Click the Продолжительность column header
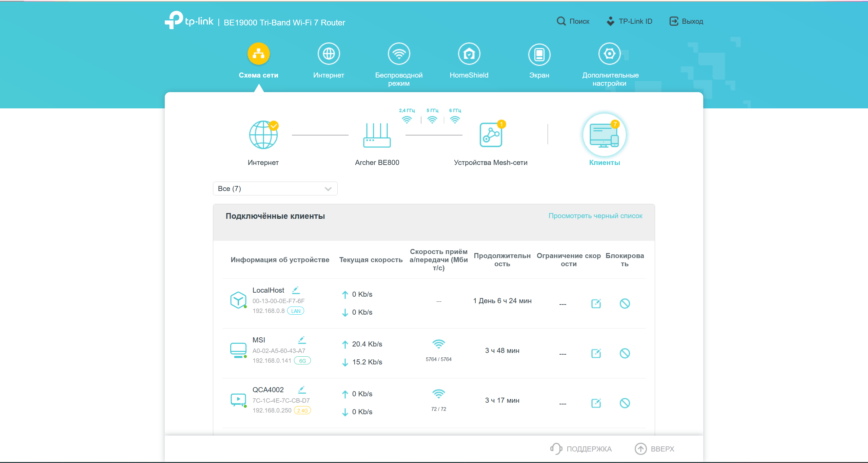This screenshot has width=868, height=463. click(x=502, y=260)
